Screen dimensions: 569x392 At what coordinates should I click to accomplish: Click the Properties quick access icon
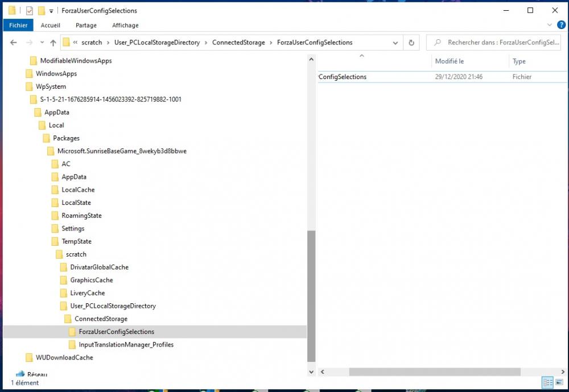point(30,11)
